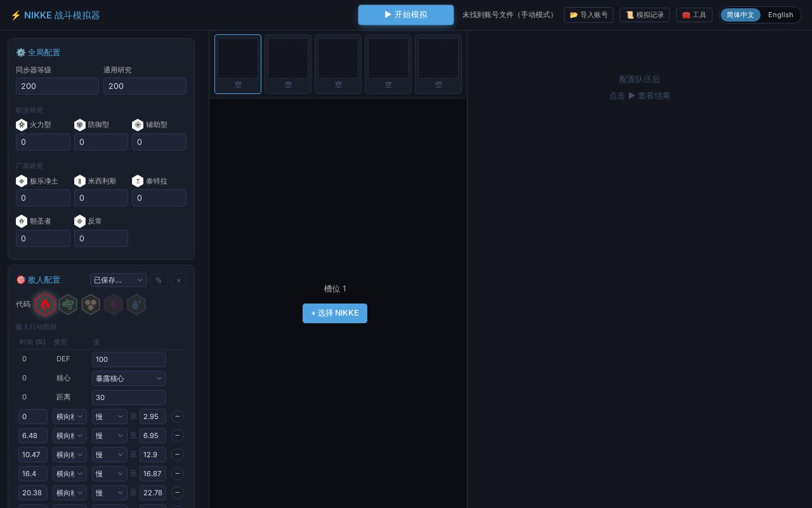Click the 防御型 class icon
Image resolution: width=812 pixels, height=508 pixels.
(80, 125)
